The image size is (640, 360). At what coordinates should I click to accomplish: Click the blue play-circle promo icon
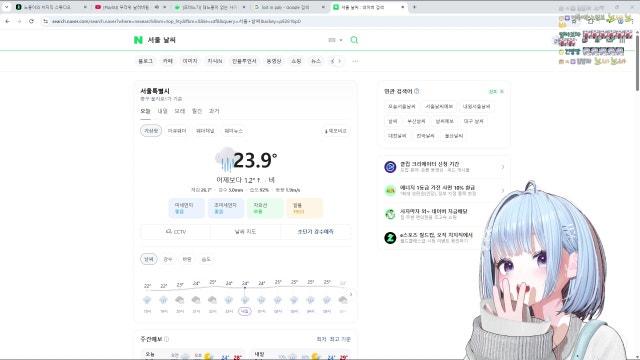pyautogui.click(x=390, y=167)
